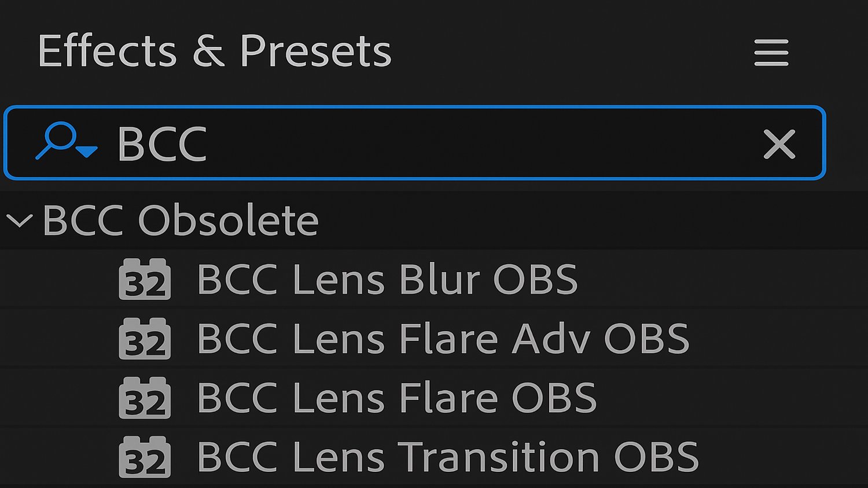
Task: Select the BCC Lens Flare Adv OBS effect
Action: [443, 339]
